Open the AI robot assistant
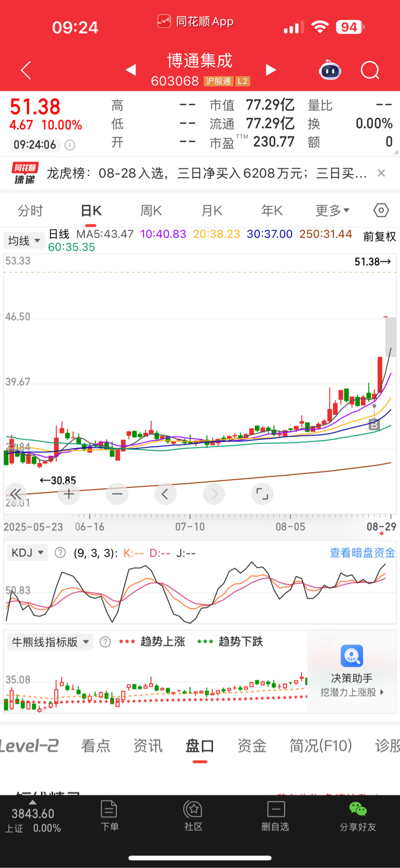Screen dimensions: 400x868 (x=330, y=70)
